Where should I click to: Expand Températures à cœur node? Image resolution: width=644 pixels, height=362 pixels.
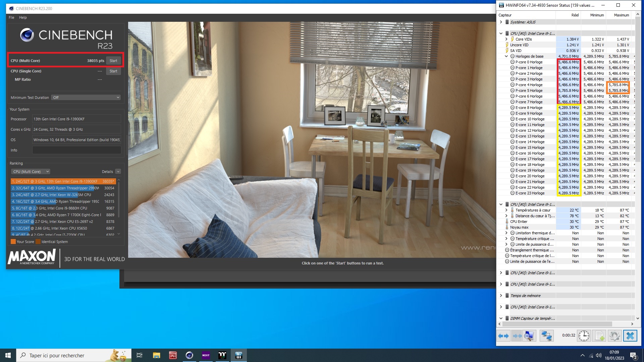506,210
